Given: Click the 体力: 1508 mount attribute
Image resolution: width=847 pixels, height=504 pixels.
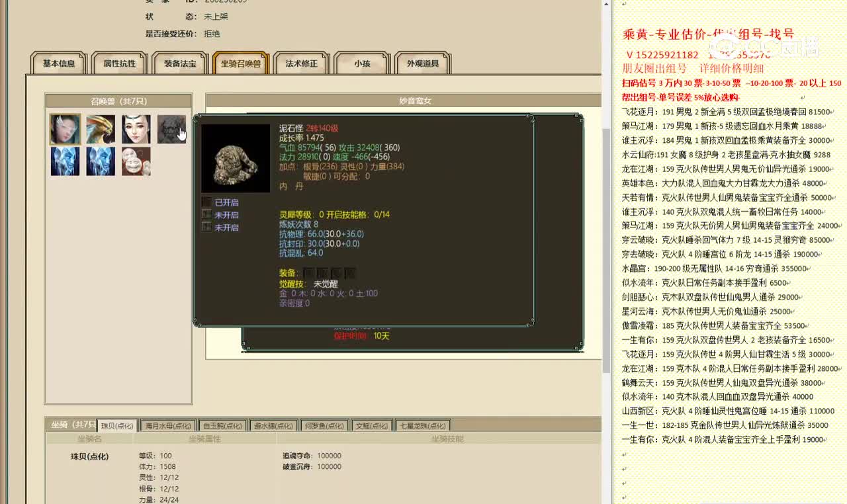Looking at the screenshot, I should 157,467.
